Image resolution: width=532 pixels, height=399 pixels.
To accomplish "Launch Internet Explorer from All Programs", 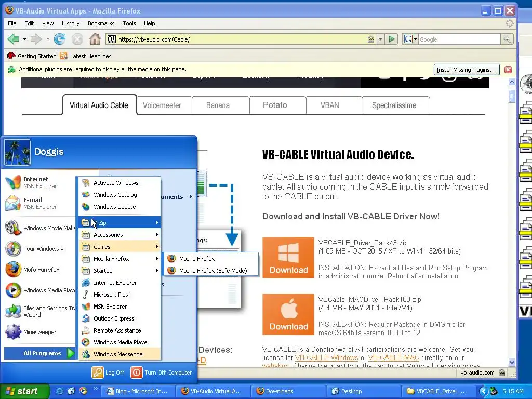I will tap(119, 283).
